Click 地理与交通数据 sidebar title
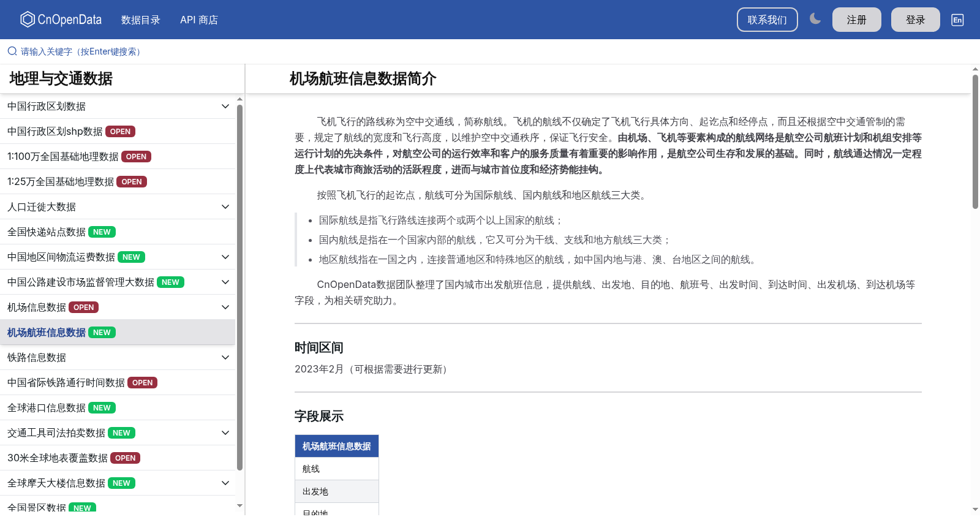980x525 pixels. 61,78
